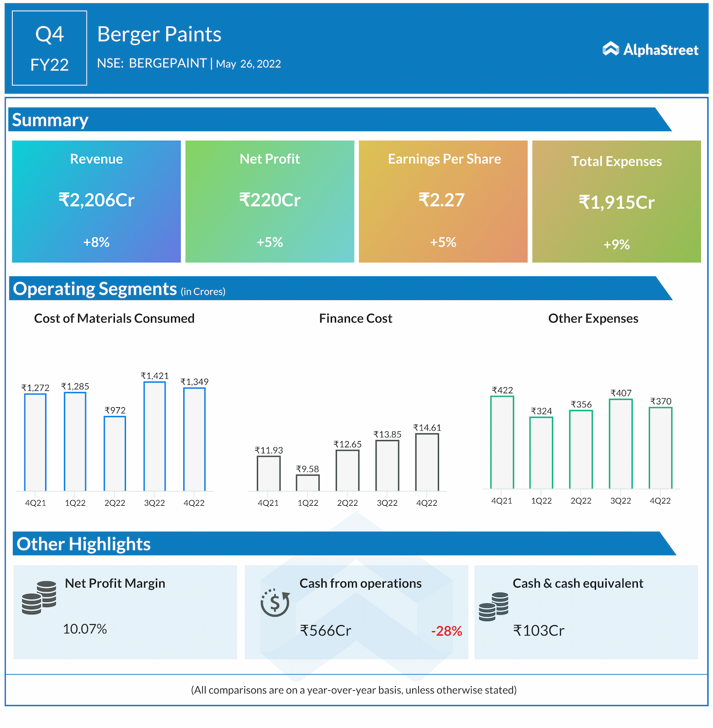Click the year-over-year disclaimer text
The image size is (713, 728).
coord(355,690)
